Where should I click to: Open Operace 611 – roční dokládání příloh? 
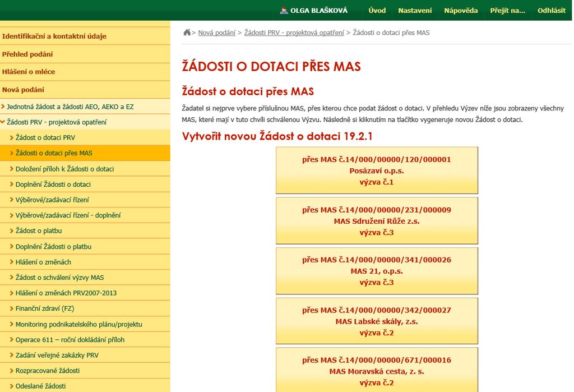tap(85, 340)
